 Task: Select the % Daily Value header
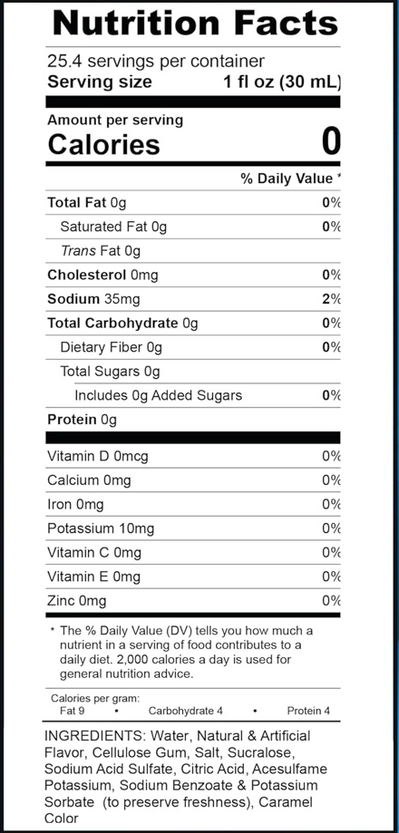(290, 179)
